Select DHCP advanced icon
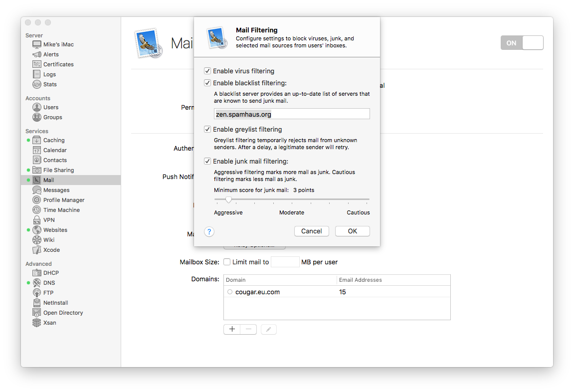The height and width of the screenshot is (392, 574). pyautogui.click(x=36, y=273)
